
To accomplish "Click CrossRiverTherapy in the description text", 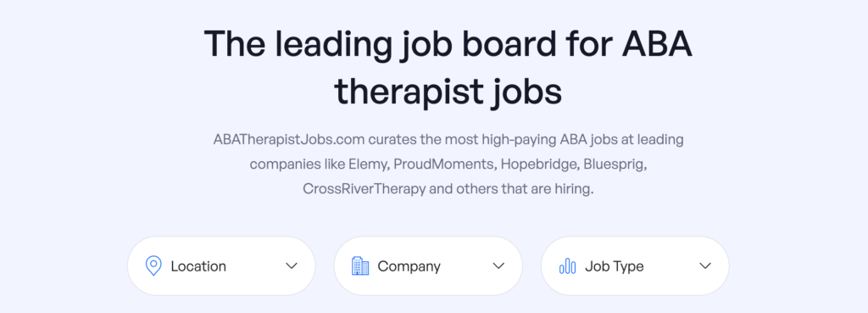I will point(364,189).
